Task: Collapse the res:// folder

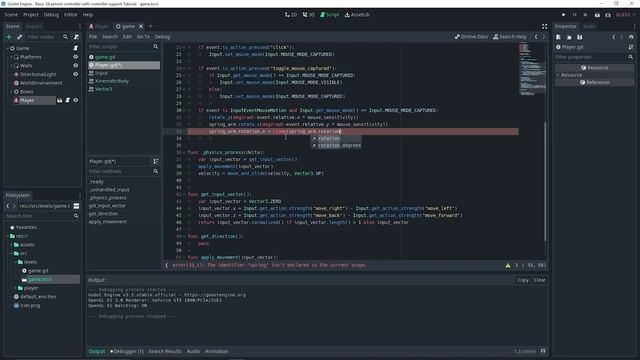Action: (x=7, y=236)
